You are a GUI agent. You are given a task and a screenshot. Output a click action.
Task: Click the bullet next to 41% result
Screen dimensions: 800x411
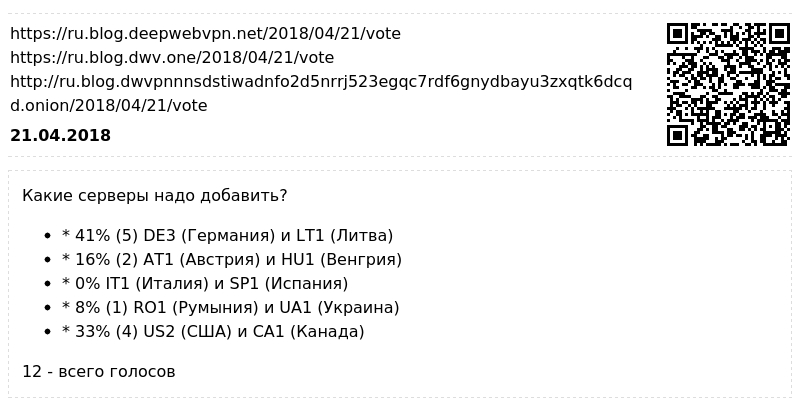click(48, 236)
